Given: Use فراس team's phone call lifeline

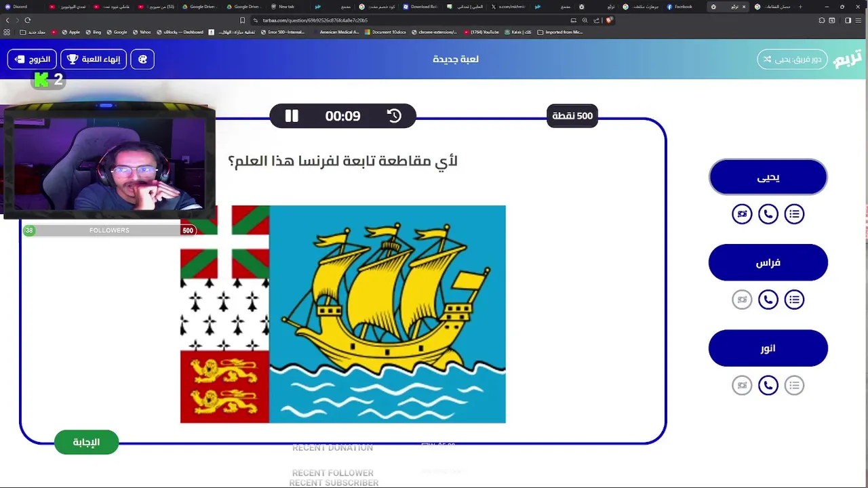Looking at the screenshot, I should (768, 300).
